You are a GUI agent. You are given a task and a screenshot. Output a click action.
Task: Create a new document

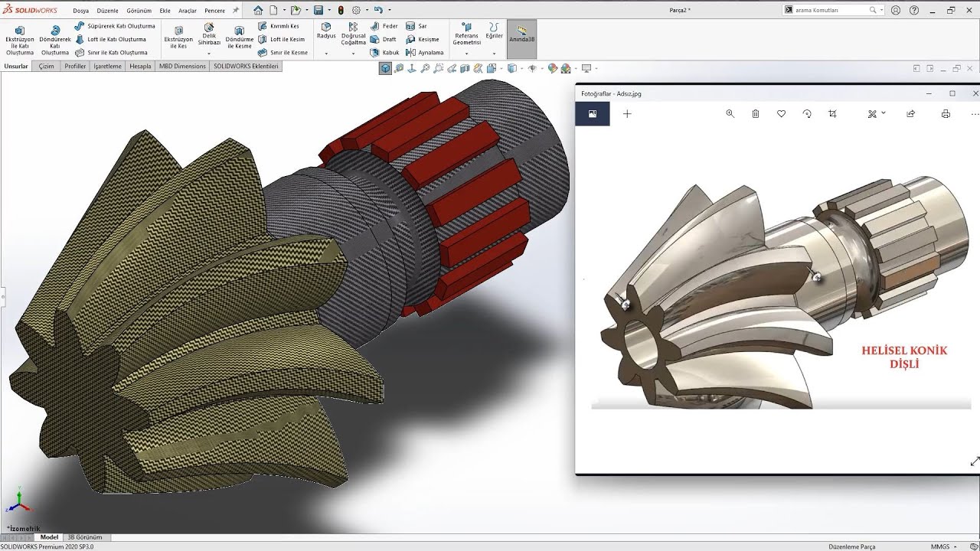(x=273, y=10)
